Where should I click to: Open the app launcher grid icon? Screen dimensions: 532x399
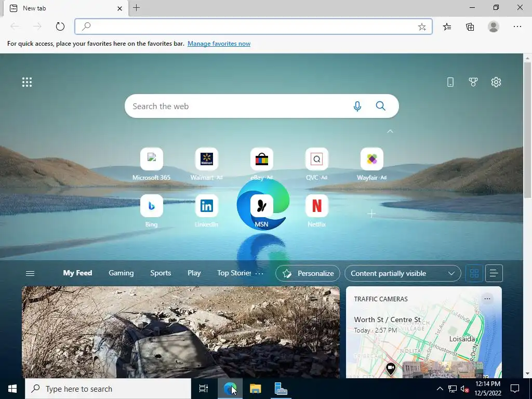pyautogui.click(x=27, y=82)
